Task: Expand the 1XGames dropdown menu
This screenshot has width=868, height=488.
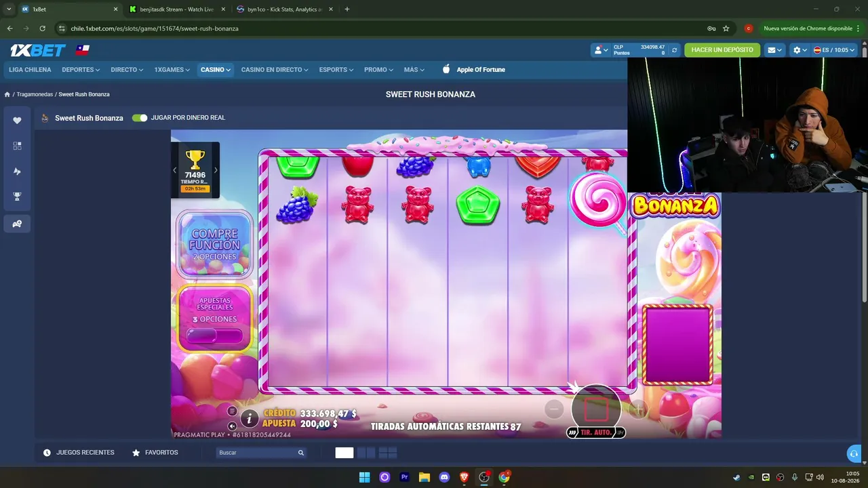Action: [172, 70]
